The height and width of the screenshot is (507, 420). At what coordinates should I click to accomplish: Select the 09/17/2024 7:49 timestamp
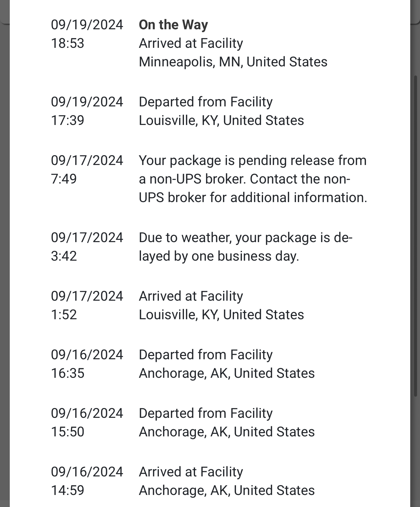(87, 170)
